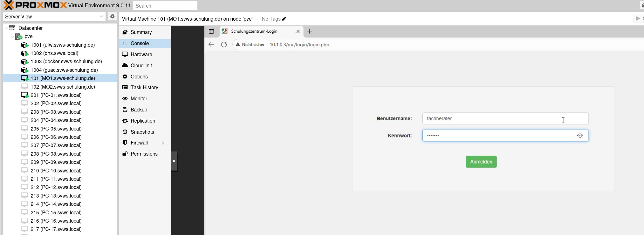Screen dimensions: 644x235
Task: Select 212 (PC-12.svws.local) in tree
Action: 60,187
